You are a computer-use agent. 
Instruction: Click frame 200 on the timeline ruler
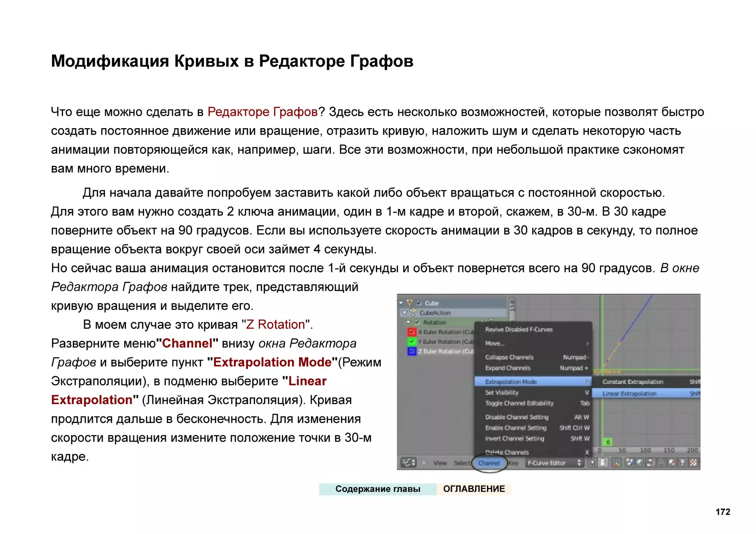point(692,450)
